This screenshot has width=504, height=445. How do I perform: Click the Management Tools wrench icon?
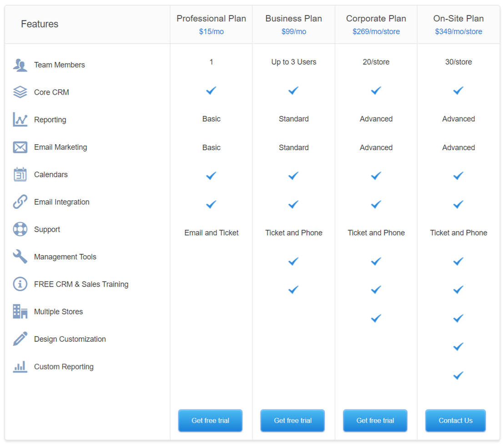point(20,257)
